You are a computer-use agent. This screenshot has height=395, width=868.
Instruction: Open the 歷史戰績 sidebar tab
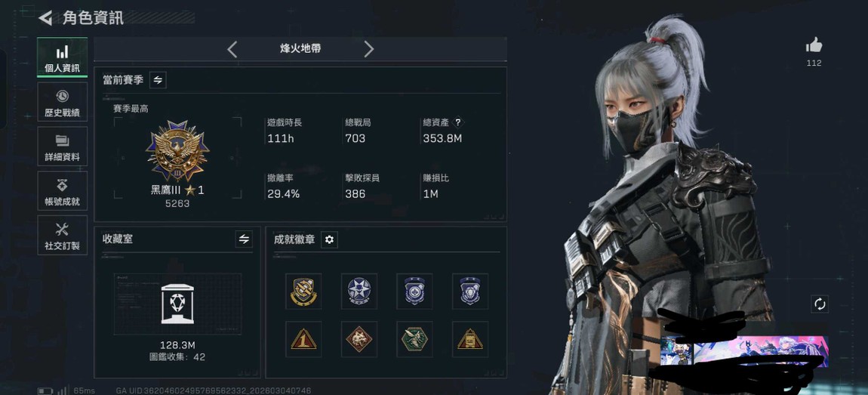click(62, 102)
